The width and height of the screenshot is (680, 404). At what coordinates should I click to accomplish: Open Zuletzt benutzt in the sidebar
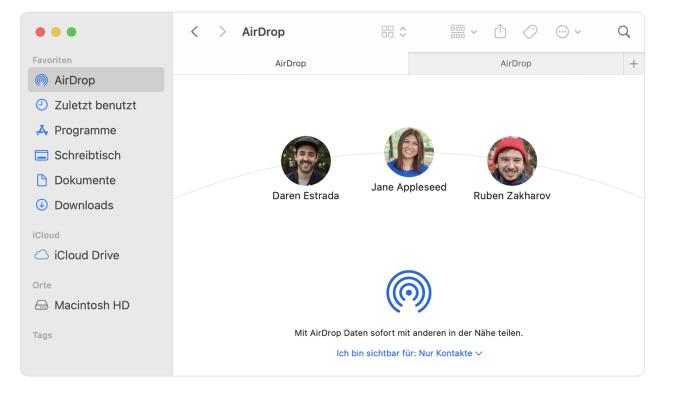point(96,105)
